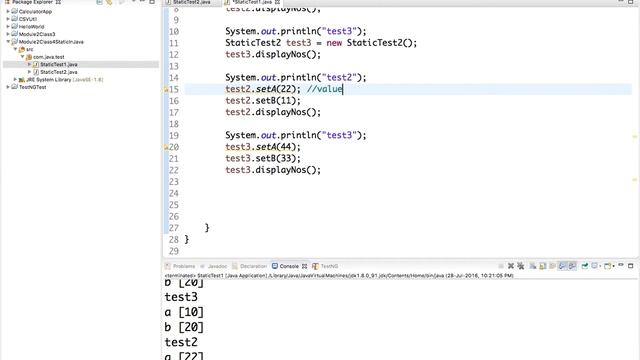The image size is (640, 360).
Task: Close the StaticTest1.java editor tab
Action: click(277, 2)
